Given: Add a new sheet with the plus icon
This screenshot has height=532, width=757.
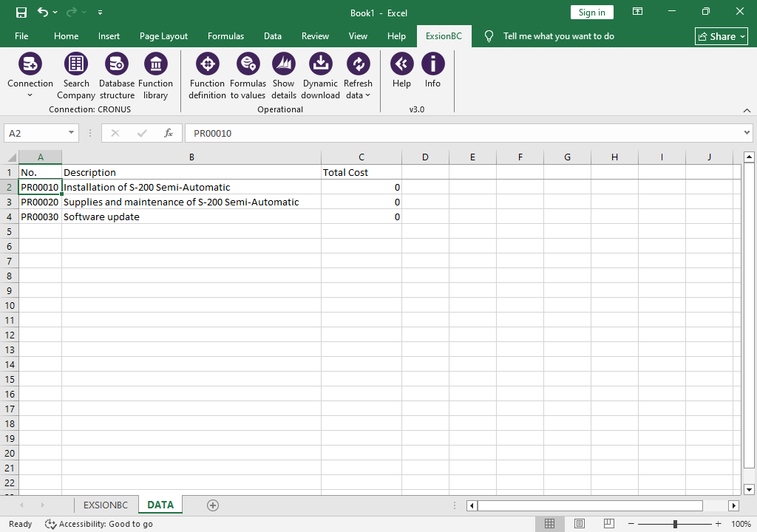Looking at the screenshot, I should [213, 505].
